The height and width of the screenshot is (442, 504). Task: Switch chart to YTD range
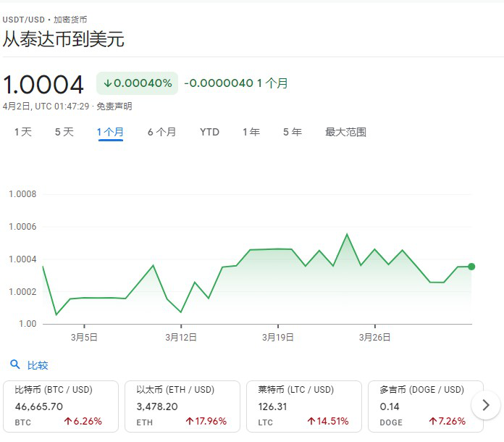click(x=209, y=132)
